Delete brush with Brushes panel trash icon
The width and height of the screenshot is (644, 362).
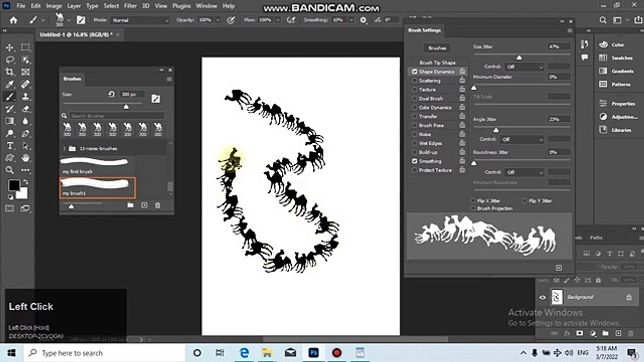157,205
